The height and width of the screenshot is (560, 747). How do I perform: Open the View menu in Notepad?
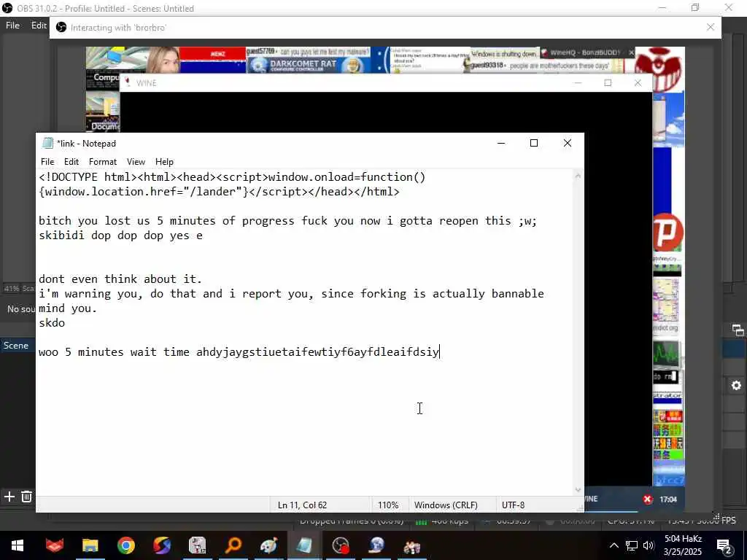[136, 162]
